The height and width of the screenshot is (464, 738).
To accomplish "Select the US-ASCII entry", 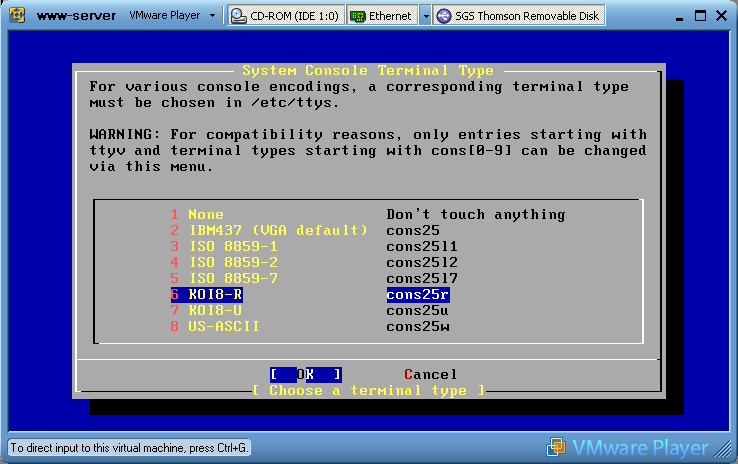I will 215,327.
